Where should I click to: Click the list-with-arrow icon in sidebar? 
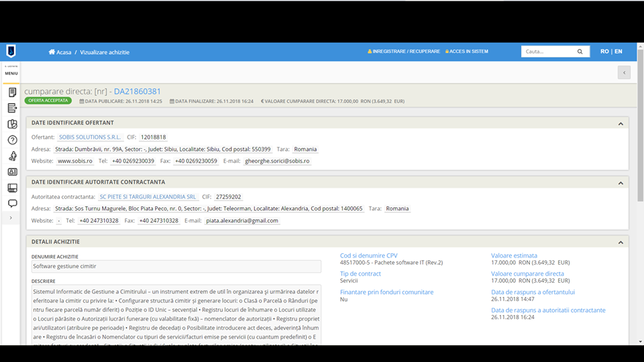[12, 108]
